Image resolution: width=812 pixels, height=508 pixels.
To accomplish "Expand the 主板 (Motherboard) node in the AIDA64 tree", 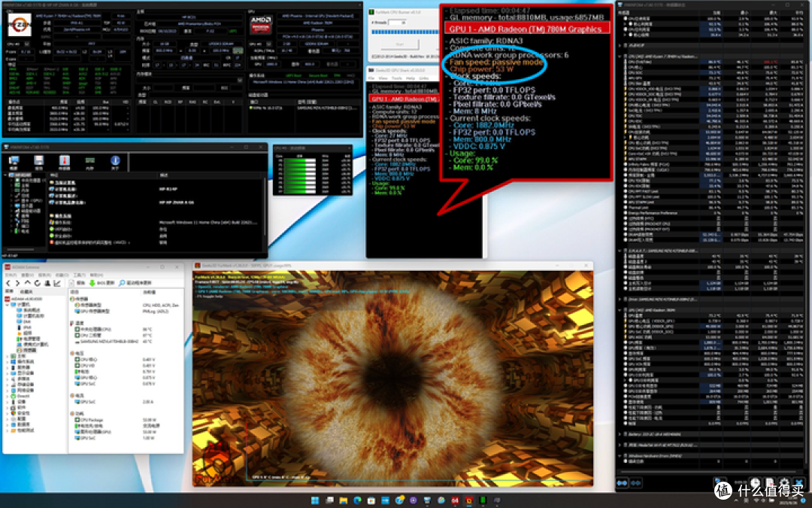I will [x=8, y=356].
